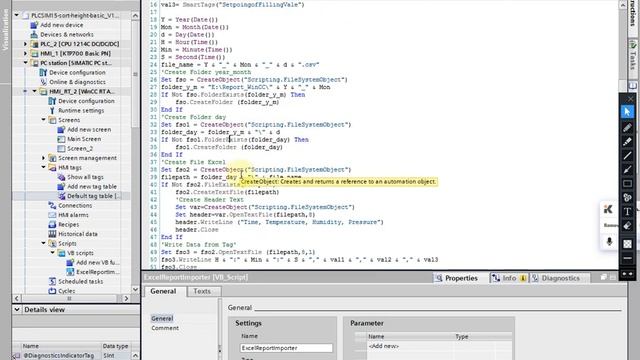Click the Screen_2 icon in tree
The height and width of the screenshot is (360, 640).
tap(61, 149)
